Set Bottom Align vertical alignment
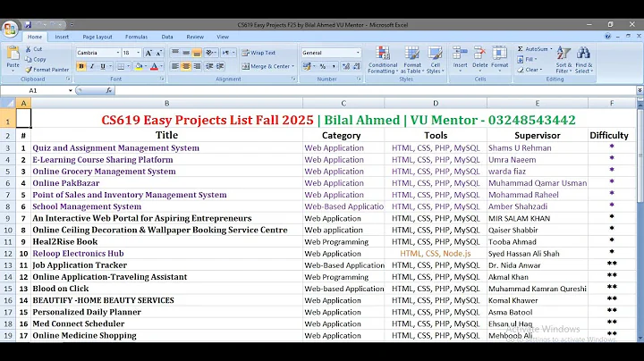The height and width of the screenshot is (361, 644). (197, 53)
